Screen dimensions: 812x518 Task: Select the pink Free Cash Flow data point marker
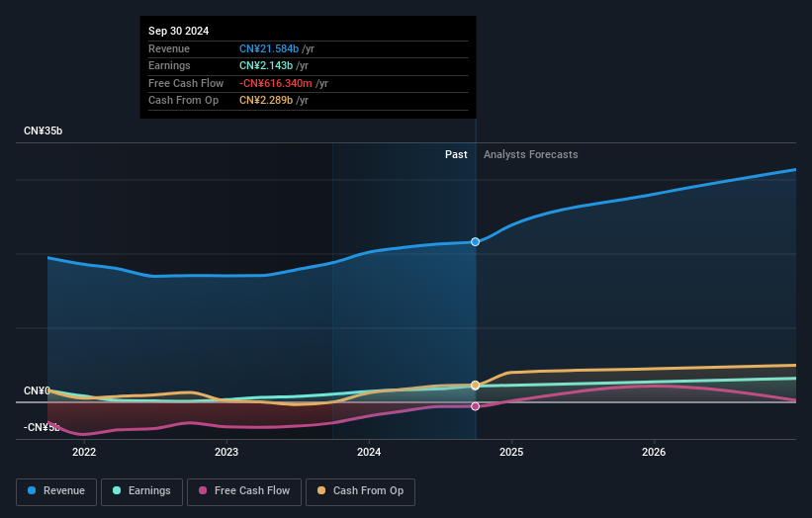pos(475,406)
